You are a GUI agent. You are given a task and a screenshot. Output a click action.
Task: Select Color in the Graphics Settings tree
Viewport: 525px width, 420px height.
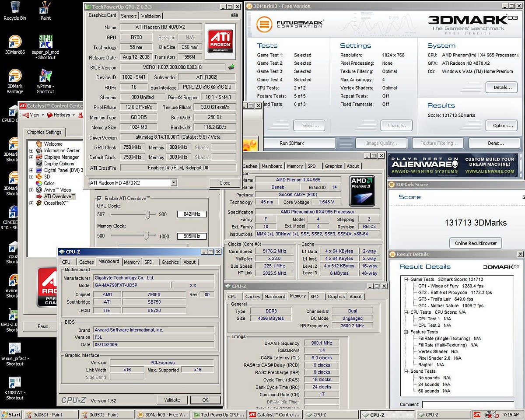(49, 183)
